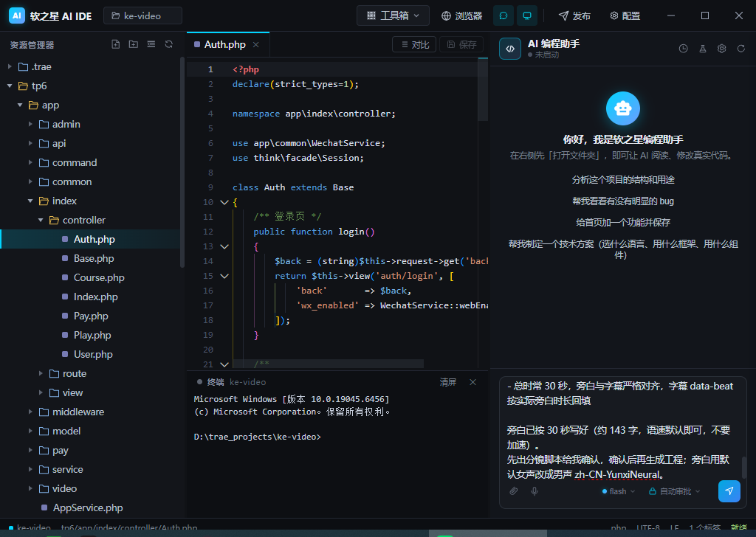Image resolution: width=756 pixels, height=537 pixels.
Task: Open Base.php in the file tree
Action: pos(90,258)
